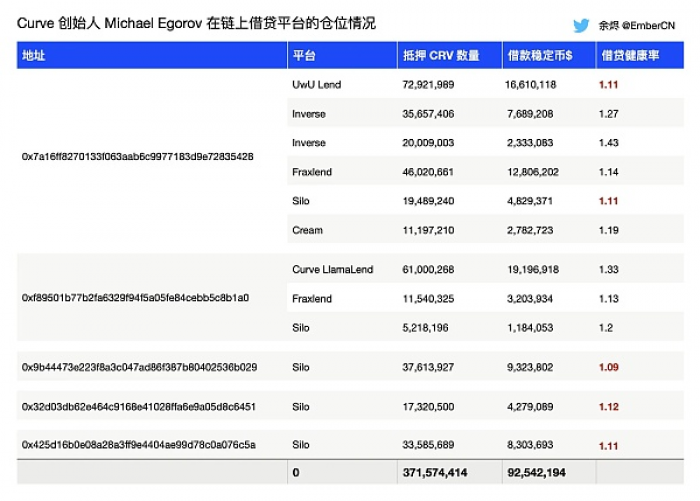Click the address starting with 0x7a16ff
The width and height of the screenshot is (700, 501).
pos(138,157)
